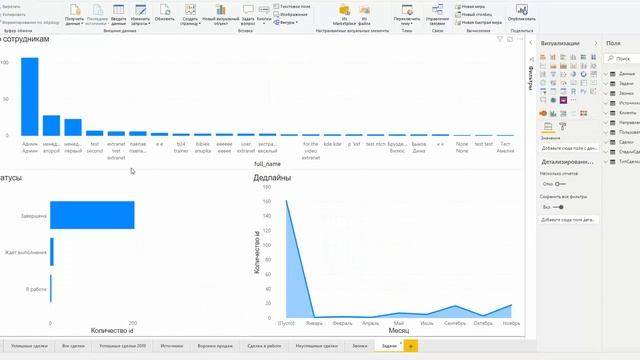640x360 pixels.
Task: Select the line chart visualization
Action: 543,66
